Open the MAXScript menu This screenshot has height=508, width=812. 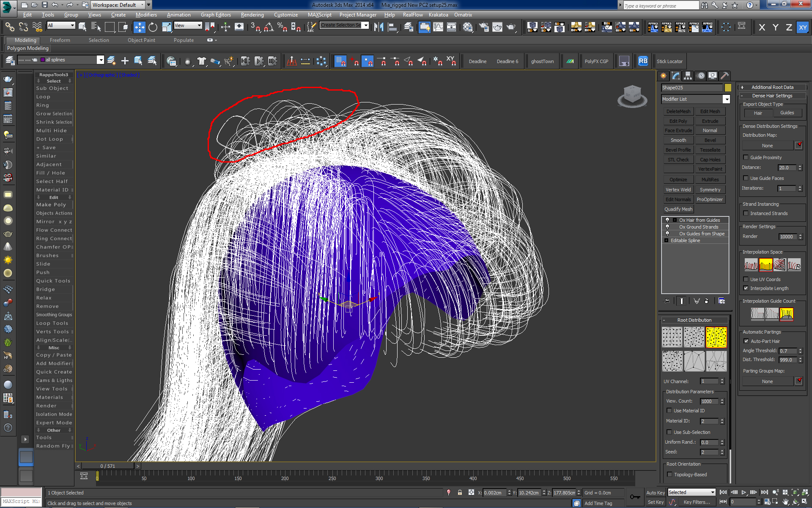pyautogui.click(x=319, y=15)
